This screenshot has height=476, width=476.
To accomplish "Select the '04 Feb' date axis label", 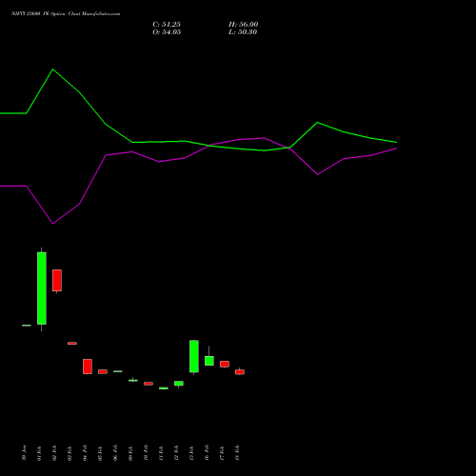I will click(85, 453).
